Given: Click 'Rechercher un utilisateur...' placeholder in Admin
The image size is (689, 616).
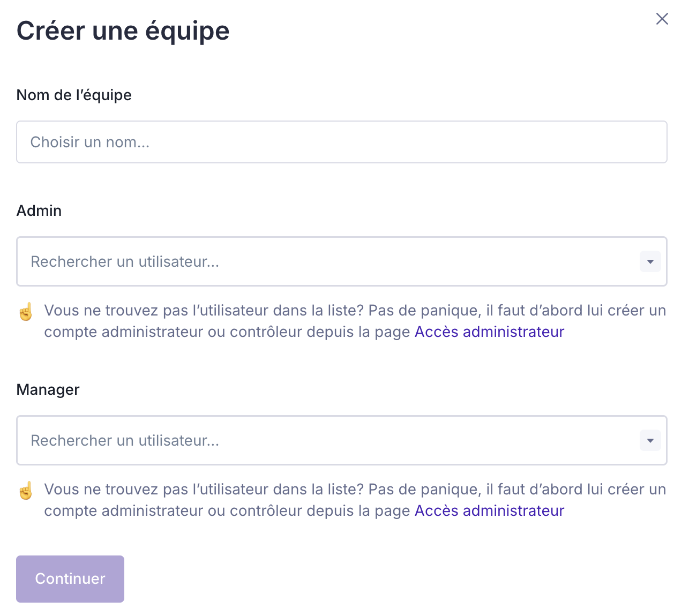Looking at the screenshot, I should click(x=125, y=262).
